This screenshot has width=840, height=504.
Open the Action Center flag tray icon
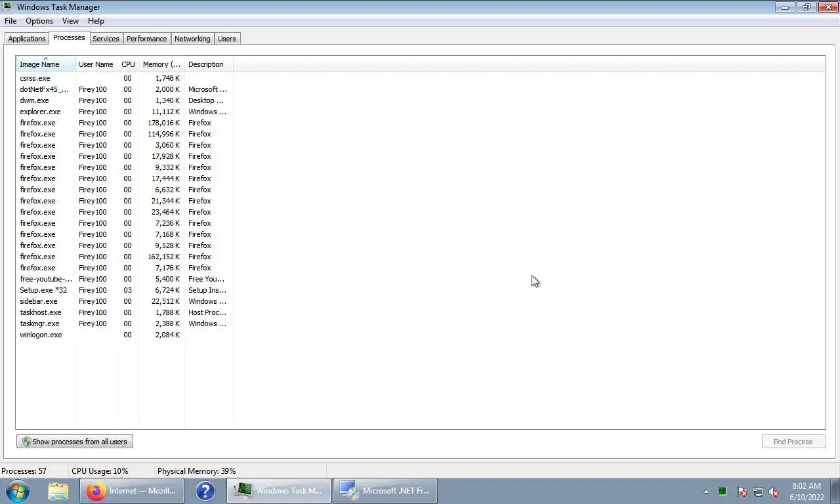(x=742, y=492)
